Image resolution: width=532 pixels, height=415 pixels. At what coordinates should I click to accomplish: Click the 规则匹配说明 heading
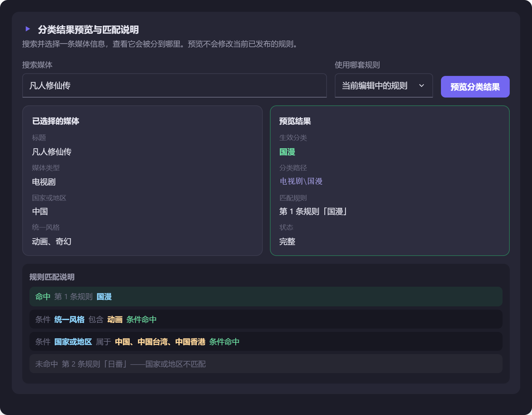click(52, 277)
